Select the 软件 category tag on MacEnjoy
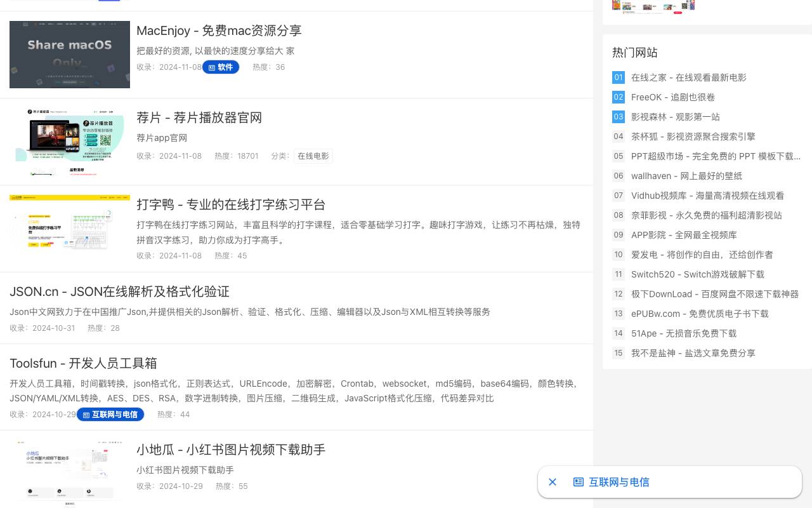812x508 pixels. 221,67
